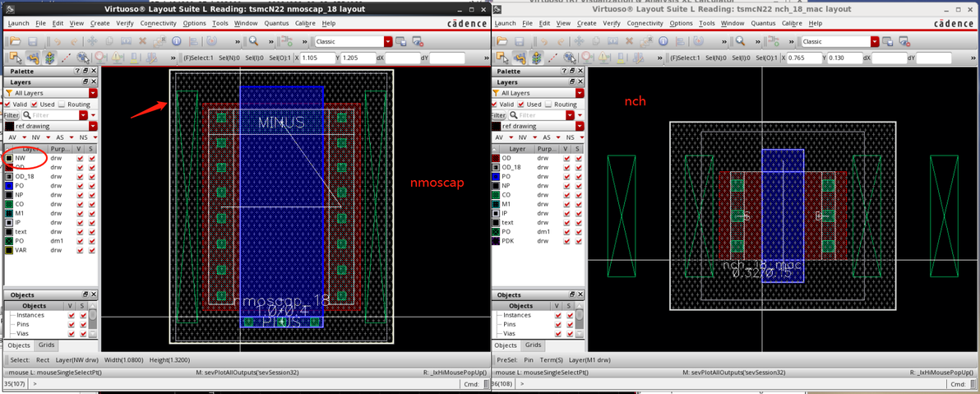This screenshot has height=394, width=980.
Task: Click the Undo arrow icon in left toolbar
Action: point(56,41)
